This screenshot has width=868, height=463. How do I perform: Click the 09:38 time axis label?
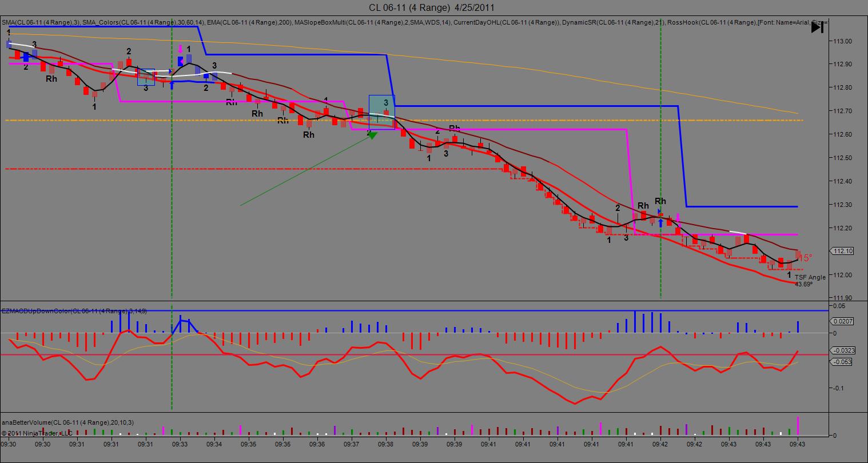click(x=386, y=444)
